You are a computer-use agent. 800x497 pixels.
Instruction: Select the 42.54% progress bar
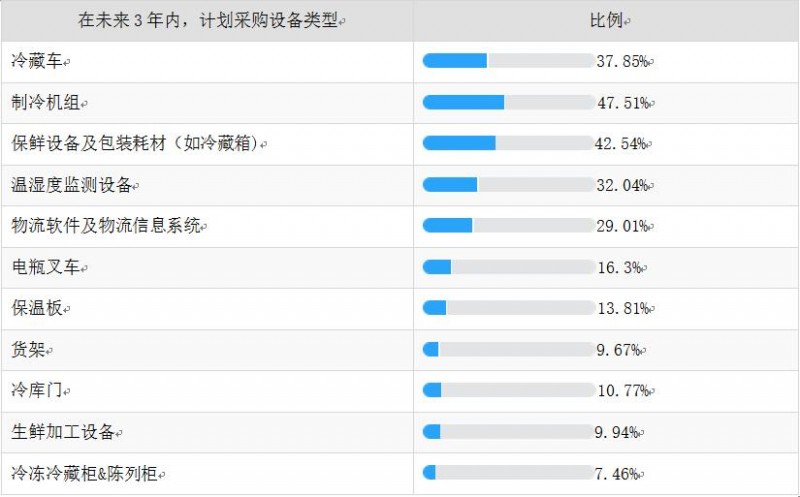[x=508, y=143]
